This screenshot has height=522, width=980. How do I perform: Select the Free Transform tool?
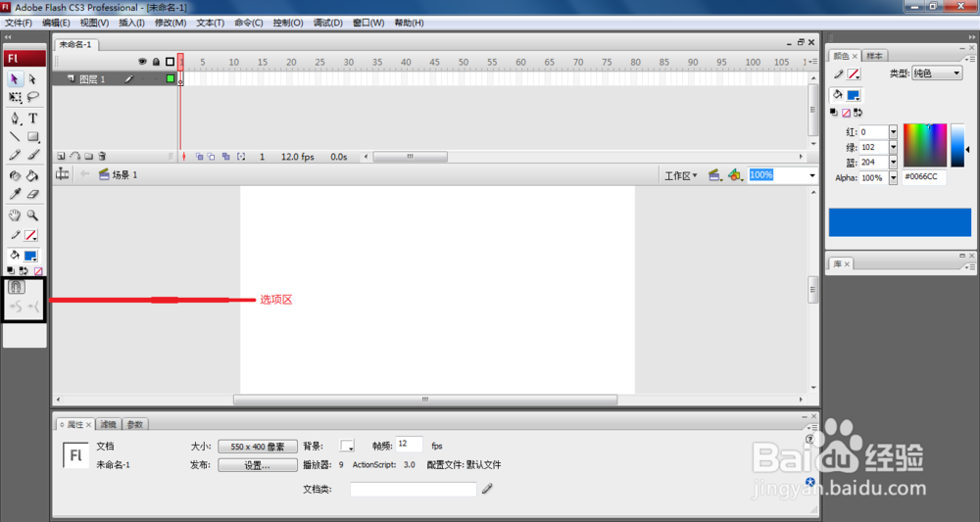click(15, 97)
